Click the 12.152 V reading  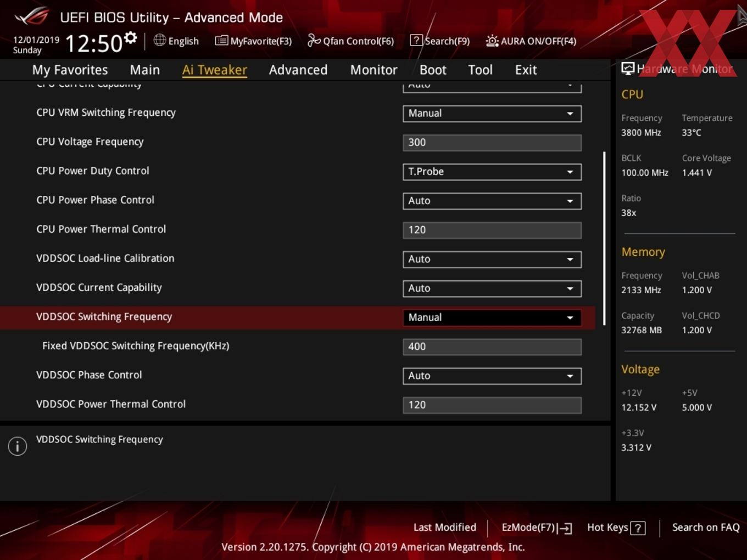click(639, 407)
